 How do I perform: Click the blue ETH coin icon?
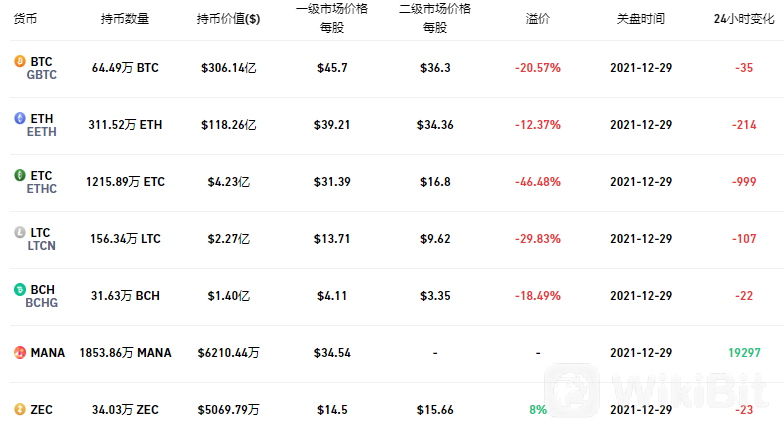point(20,118)
